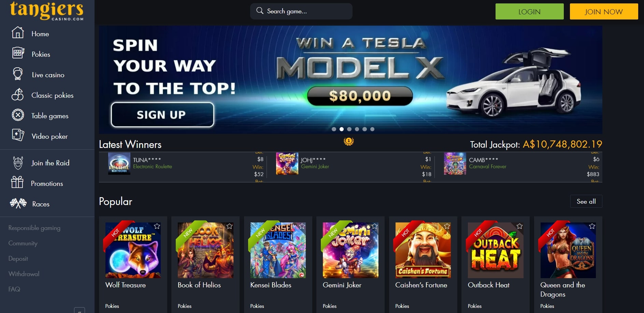
Task: Open the Table games chip icon
Action: tap(18, 115)
